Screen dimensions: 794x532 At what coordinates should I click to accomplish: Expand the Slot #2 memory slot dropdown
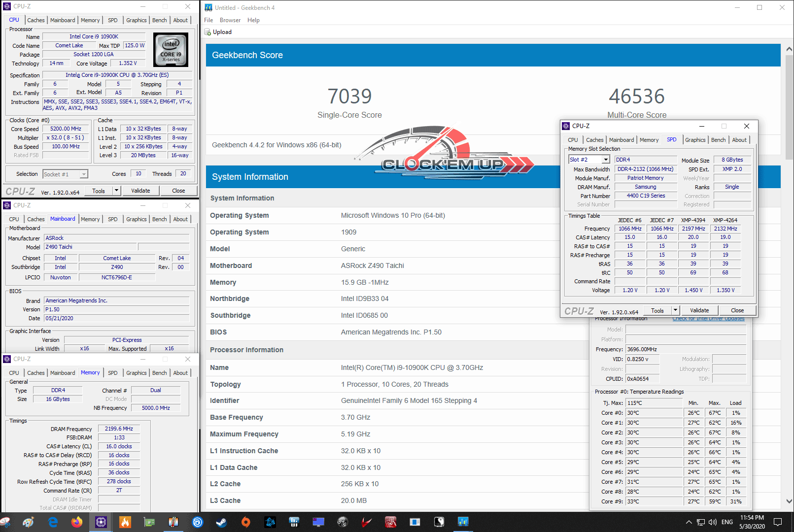(x=606, y=160)
